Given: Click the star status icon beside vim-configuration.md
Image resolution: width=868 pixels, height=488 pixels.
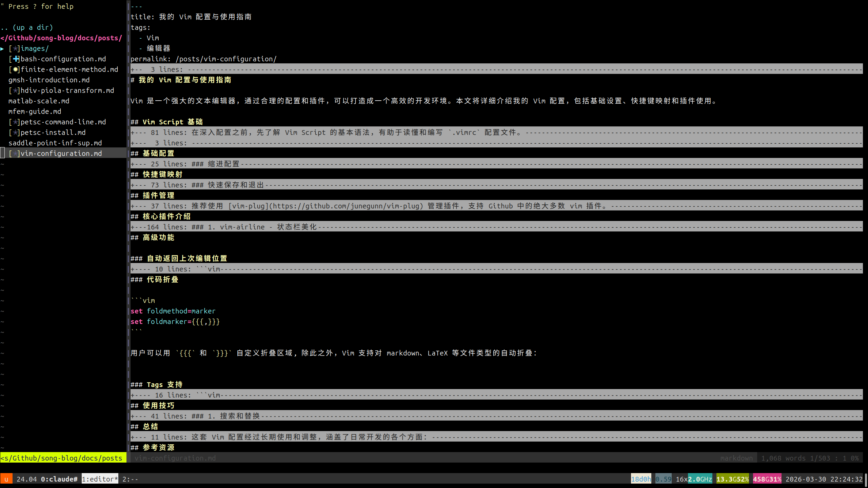Looking at the screenshot, I should [16, 154].
